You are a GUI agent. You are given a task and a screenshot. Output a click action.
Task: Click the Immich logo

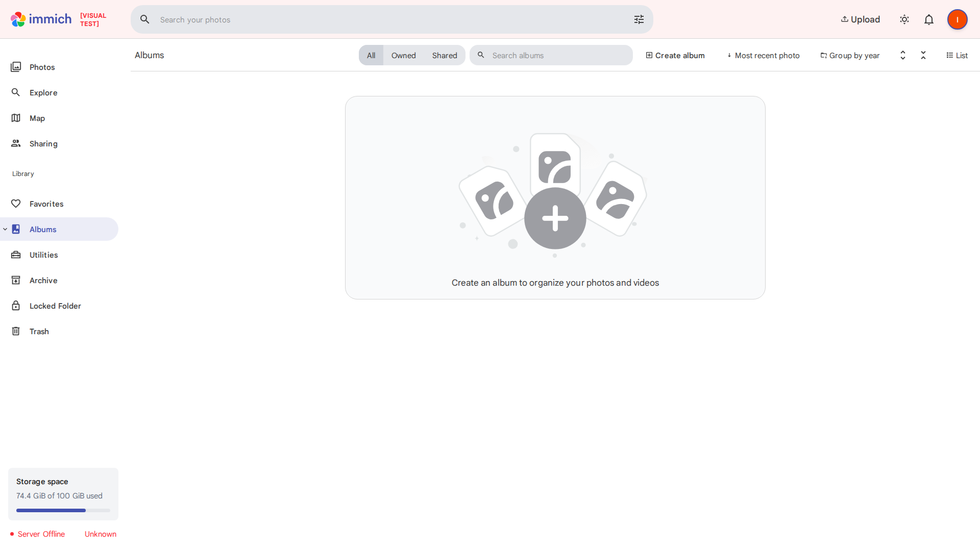(41, 19)
